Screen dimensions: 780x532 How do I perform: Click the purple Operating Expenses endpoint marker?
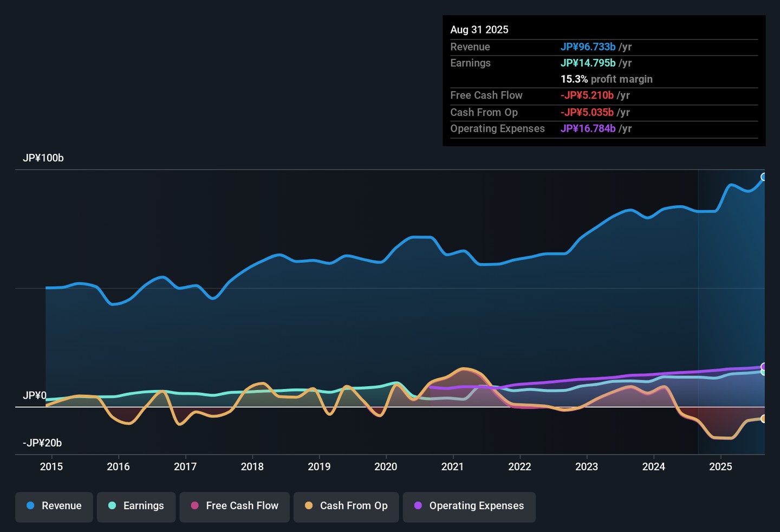(x=764, y=367)
